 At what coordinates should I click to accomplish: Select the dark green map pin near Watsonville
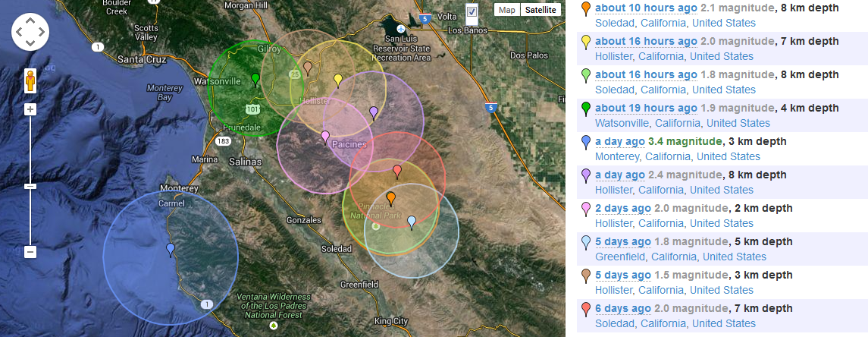point(255,79)
